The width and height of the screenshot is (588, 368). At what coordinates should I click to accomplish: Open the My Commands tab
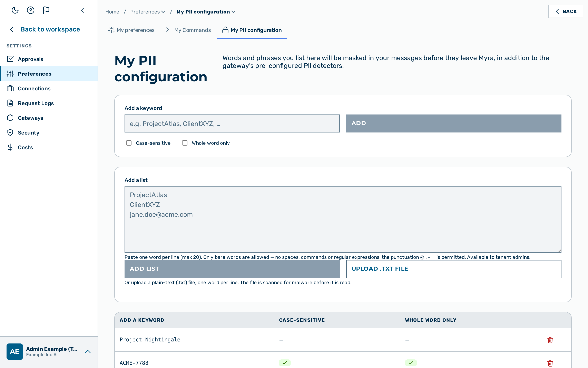coord(188,30)
